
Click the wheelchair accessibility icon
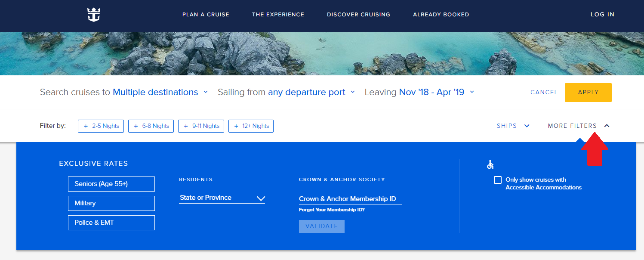tap(490, 164)
